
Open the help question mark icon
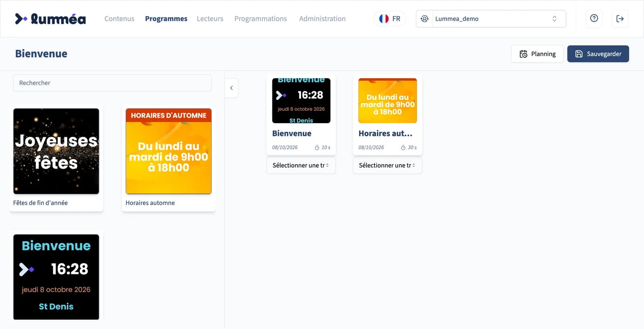pos(594,19)
